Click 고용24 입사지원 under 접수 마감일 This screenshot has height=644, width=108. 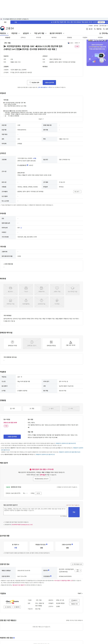[x=12, y=437]
